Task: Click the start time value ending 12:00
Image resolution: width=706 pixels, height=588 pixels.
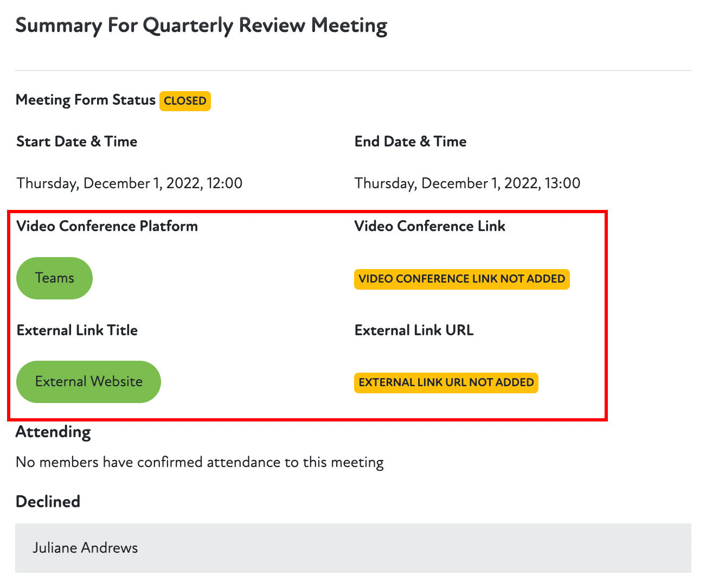Action: [x=129, y=183]
